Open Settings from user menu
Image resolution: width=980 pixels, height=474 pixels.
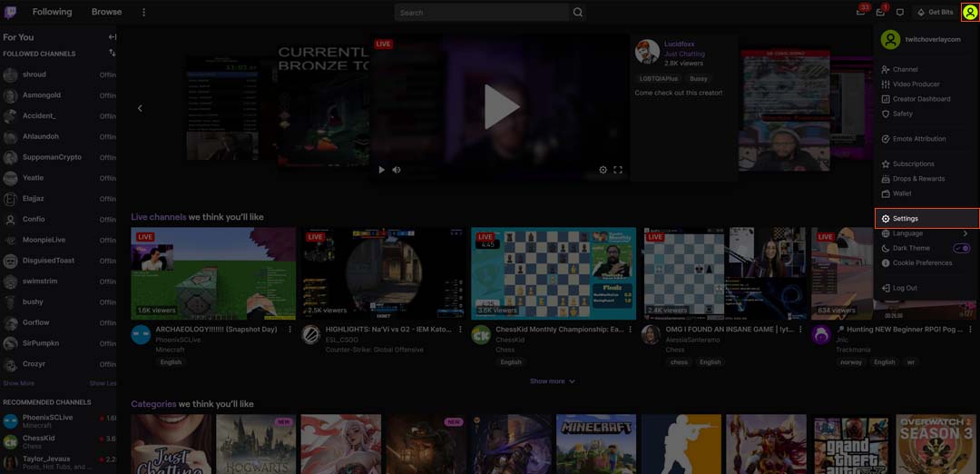click(926, 218)
